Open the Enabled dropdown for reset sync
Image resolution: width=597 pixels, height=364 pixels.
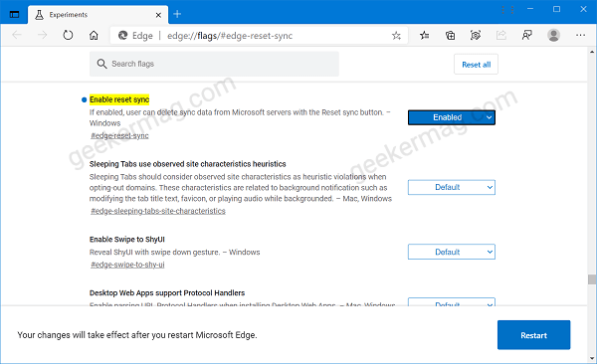click(452, 117)
